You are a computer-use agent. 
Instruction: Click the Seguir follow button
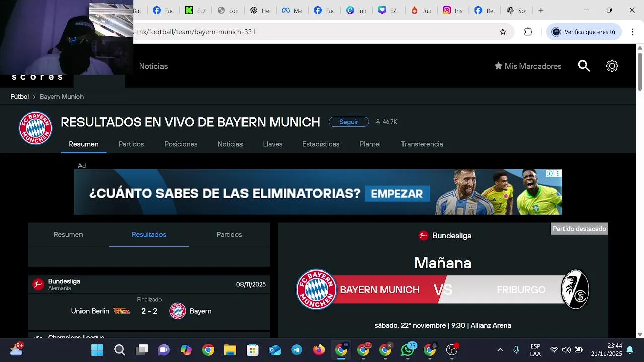[x=349, y=122]
